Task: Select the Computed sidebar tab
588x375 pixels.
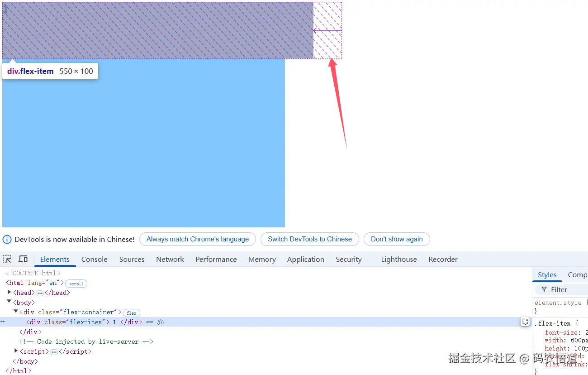Action: [577, 274]
